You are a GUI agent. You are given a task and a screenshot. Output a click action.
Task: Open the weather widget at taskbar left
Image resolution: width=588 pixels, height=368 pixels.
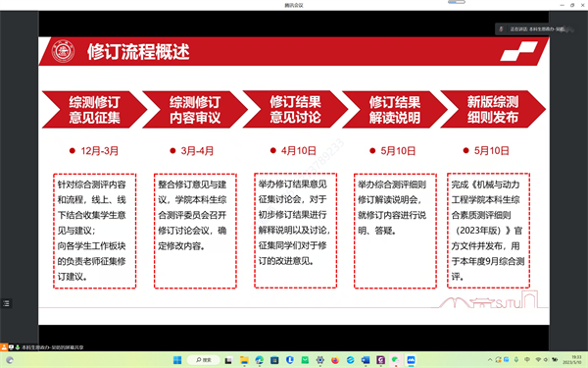10,360
